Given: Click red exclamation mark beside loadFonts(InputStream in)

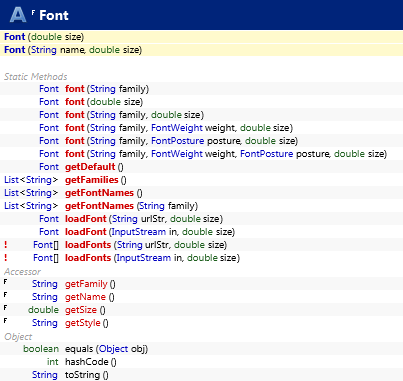Looking at the screenshot, I should click(x=6, y=258).
